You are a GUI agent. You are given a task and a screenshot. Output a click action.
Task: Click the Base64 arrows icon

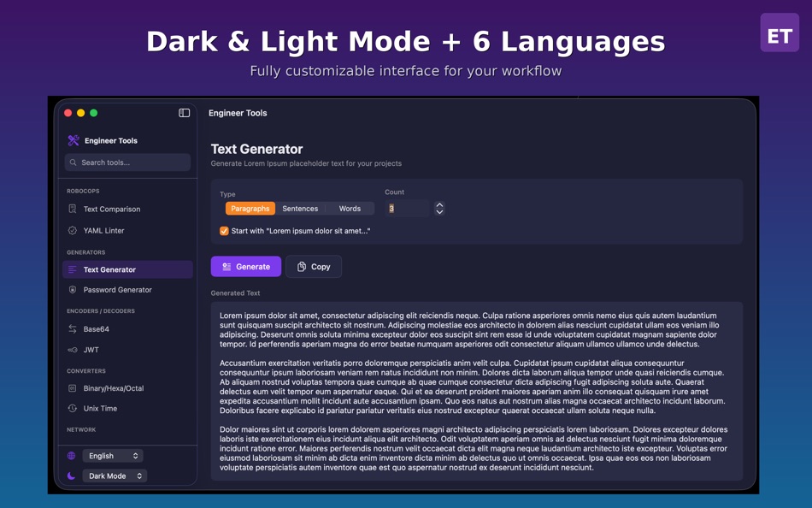(73, 328)
